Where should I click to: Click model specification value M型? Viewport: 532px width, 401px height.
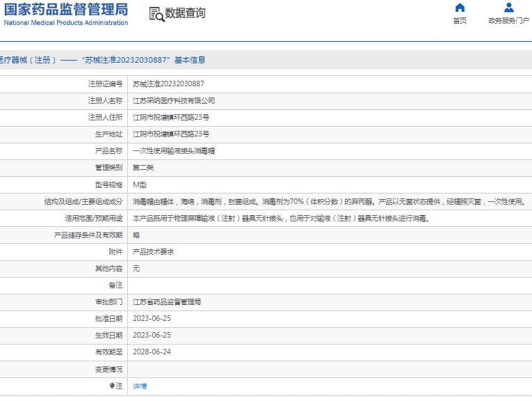[140, 184]
